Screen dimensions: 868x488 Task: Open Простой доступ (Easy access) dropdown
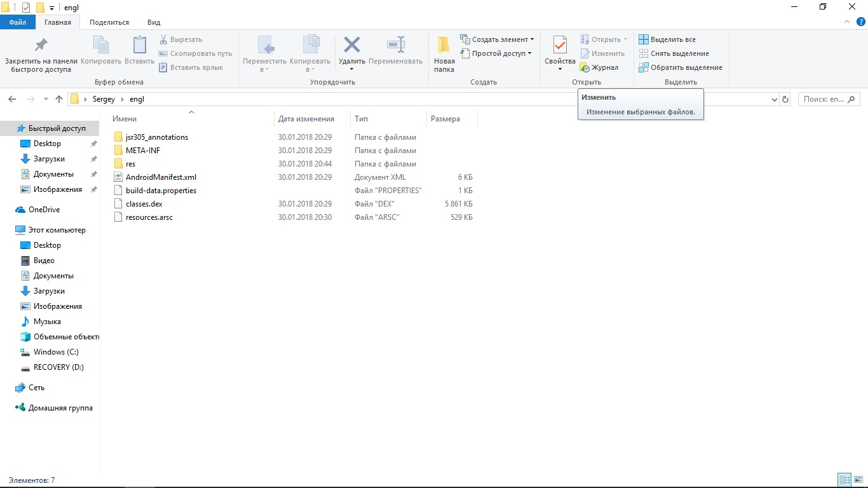(x=496, y=53)
